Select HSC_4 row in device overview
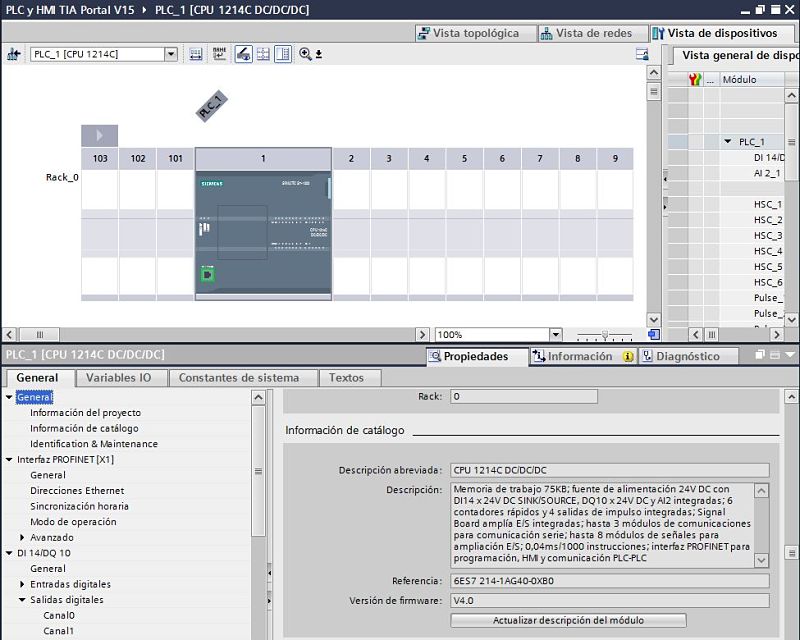This screenshot has width=800, height=640. point(767,251)
